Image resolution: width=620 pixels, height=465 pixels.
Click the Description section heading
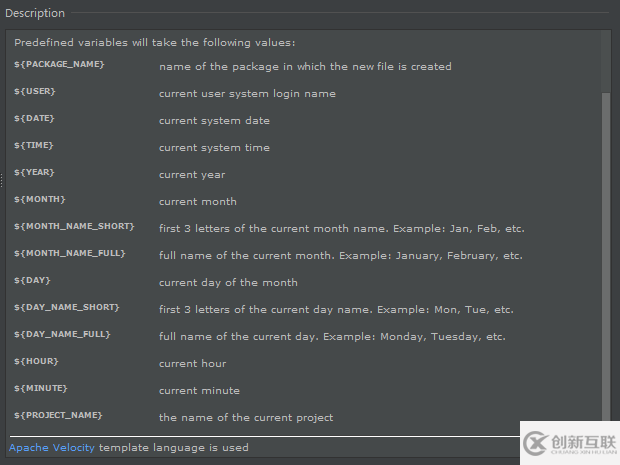click(35, 13)
